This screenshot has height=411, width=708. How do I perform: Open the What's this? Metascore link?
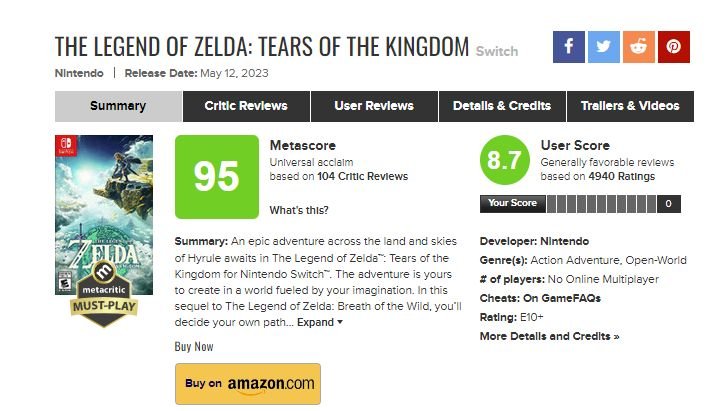point(299,210)
